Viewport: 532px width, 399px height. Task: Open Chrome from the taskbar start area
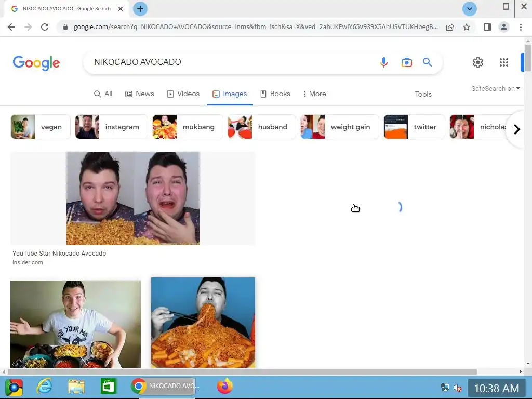14,387
